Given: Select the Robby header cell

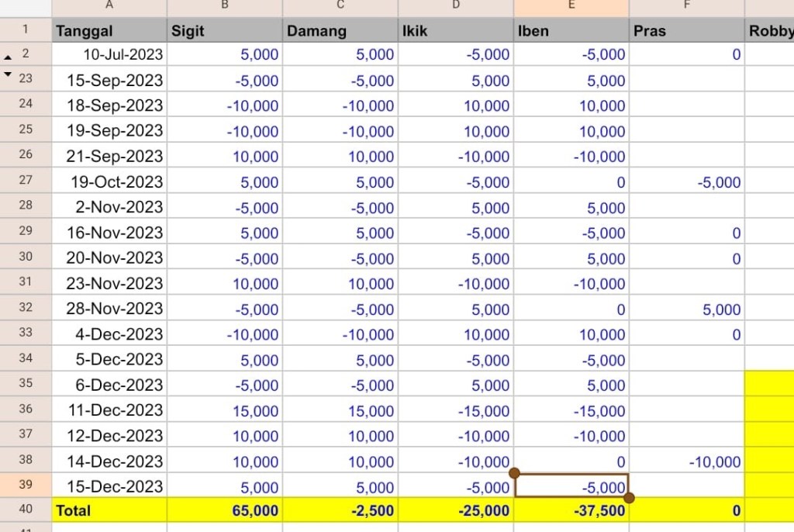Looking at the screenshot, I should pos(769,31).
